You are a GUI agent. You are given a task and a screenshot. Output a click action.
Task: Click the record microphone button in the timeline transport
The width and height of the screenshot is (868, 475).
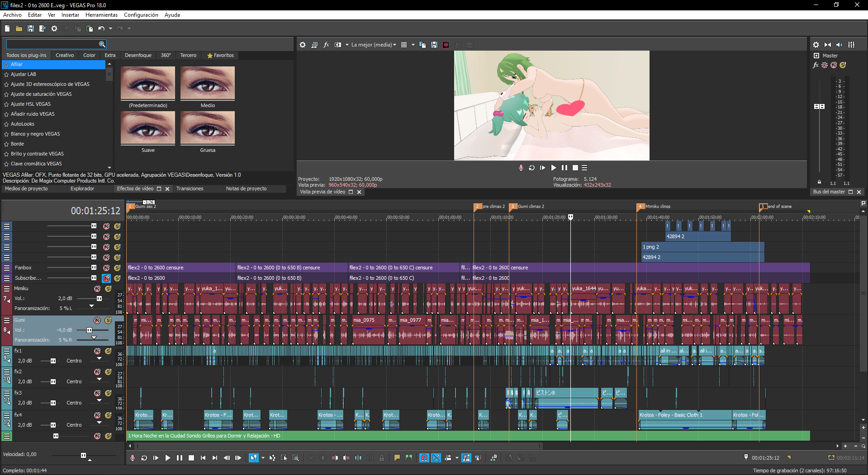(x=133, y=458)
